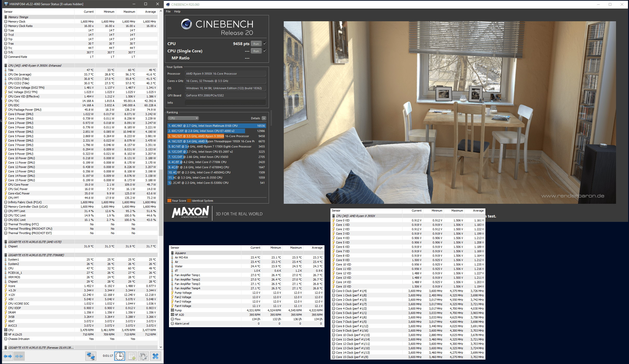Viewport: 629px width, 364px height.
Task: Select ranking row Ryzen Threadripper 1950X
Action: click(x=217, y=141)
